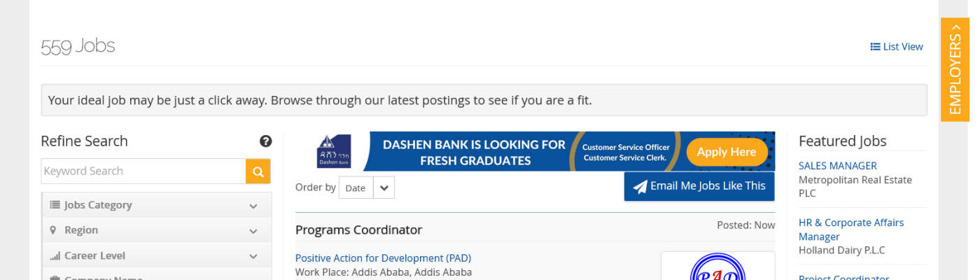Click the paper plane email icon
Image resolution: width=980 pixels, height=280 pixels.
(x=640, y=187)
